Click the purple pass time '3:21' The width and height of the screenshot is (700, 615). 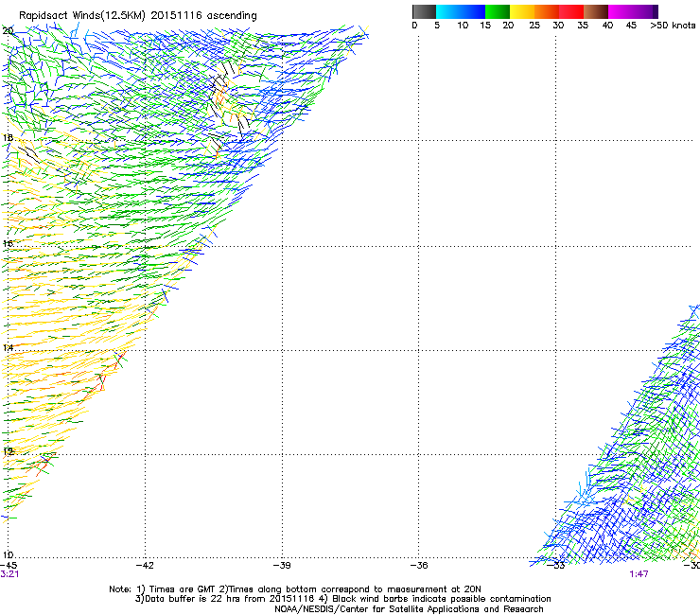point(9,574)
